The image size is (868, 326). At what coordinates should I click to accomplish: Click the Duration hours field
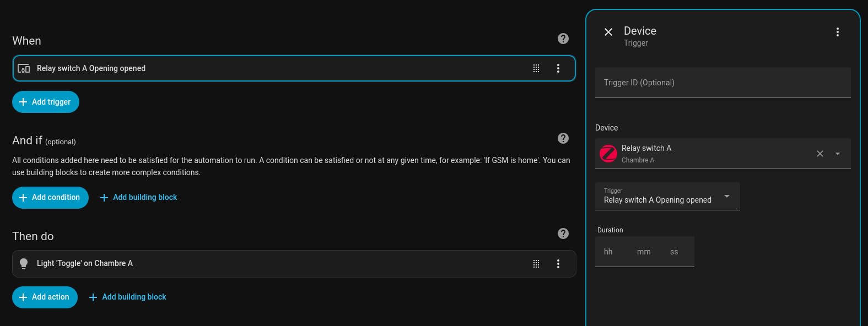click(x=608, y=252)
